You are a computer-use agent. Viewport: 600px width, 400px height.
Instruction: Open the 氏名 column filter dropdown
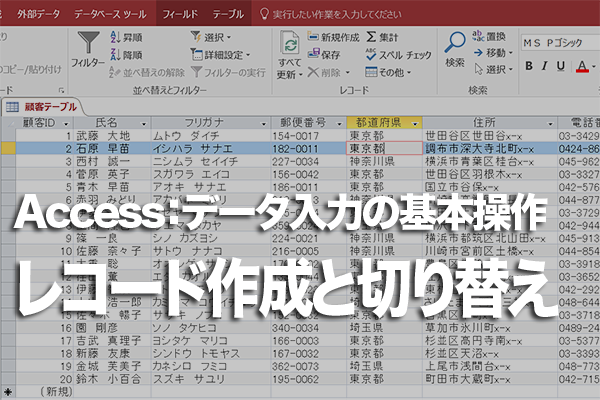[x=144, y=124]
